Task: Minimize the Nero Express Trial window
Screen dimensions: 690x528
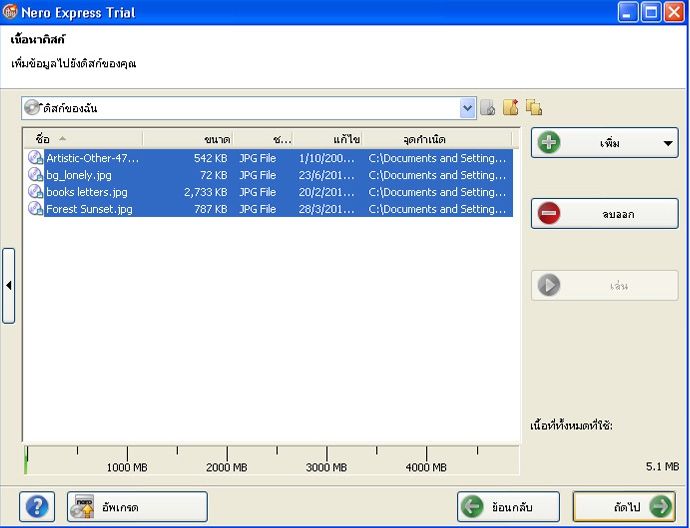Action: pos(628,12)
